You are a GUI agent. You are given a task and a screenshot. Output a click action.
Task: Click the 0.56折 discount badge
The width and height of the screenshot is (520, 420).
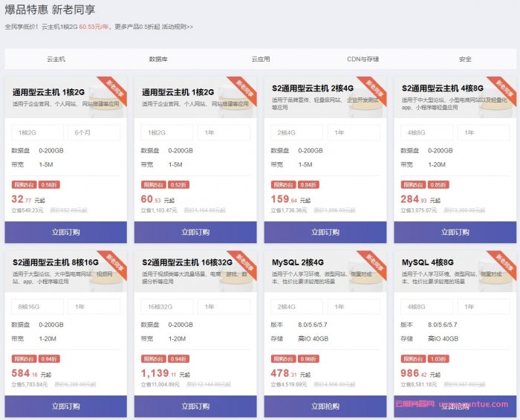coord(49,184)
